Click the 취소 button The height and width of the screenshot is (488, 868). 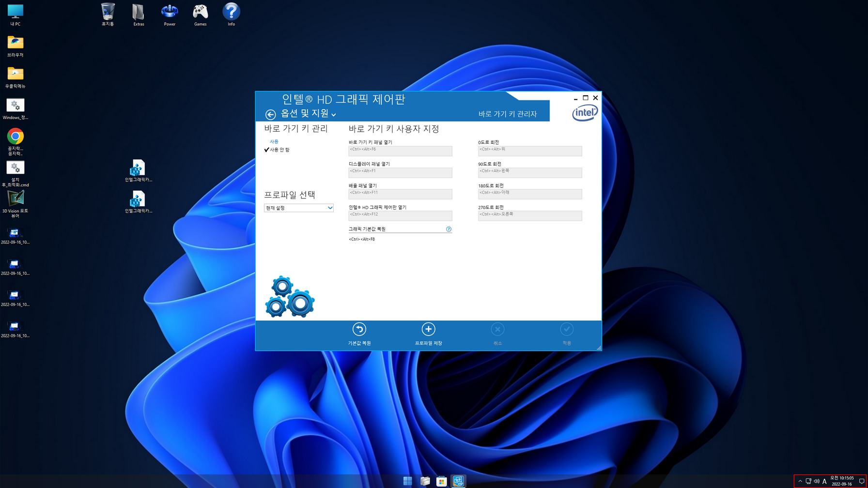(x=497, y=335)
